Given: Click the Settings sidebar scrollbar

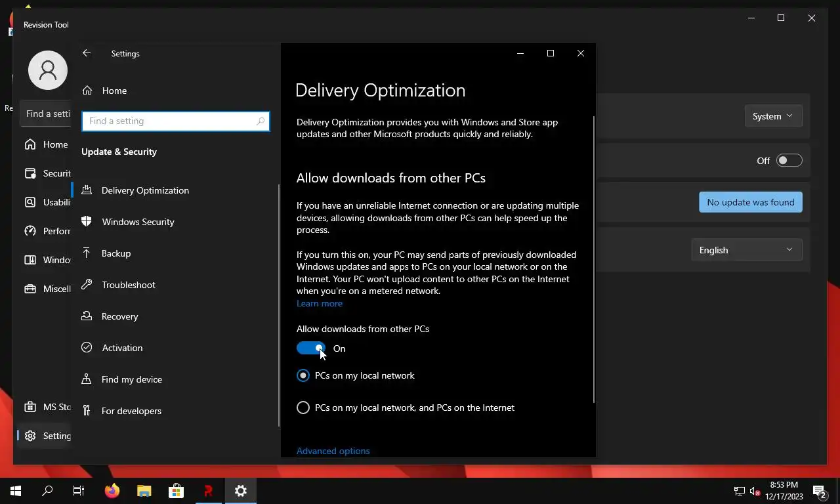Looking at the screenshot, I should tap(278, 305).
